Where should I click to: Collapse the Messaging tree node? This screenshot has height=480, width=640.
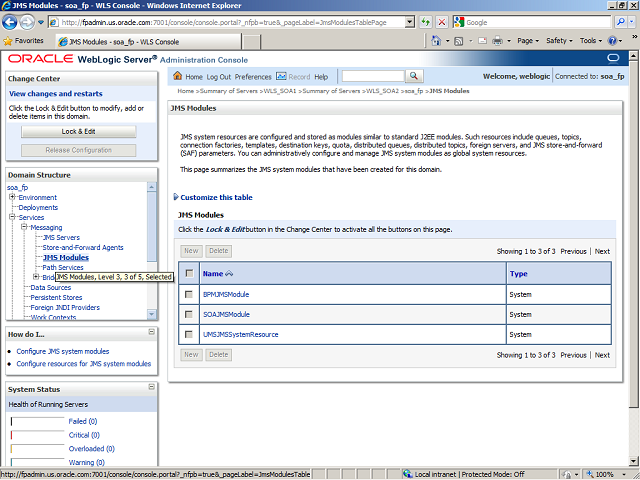coord(25,227)
